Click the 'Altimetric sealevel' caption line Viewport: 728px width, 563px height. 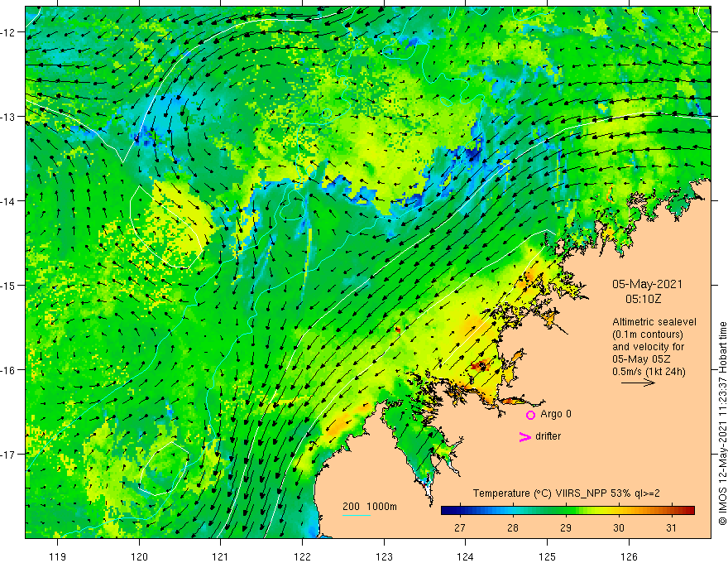(654, 322)
